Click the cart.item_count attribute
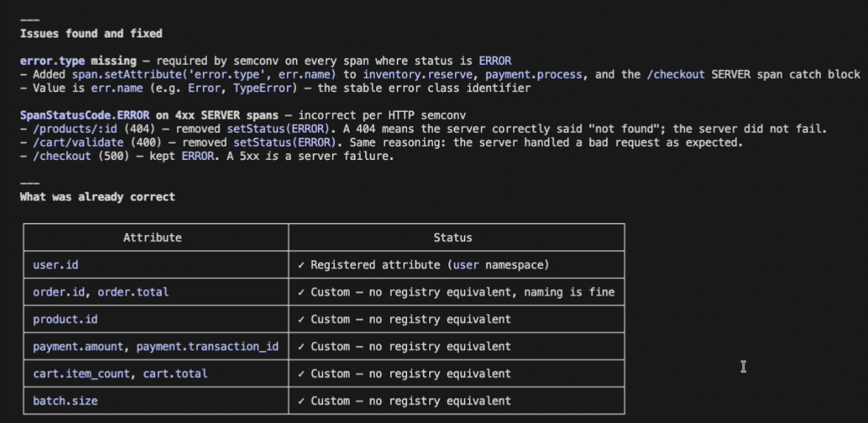Screen dimensions: 868x423 82,374
